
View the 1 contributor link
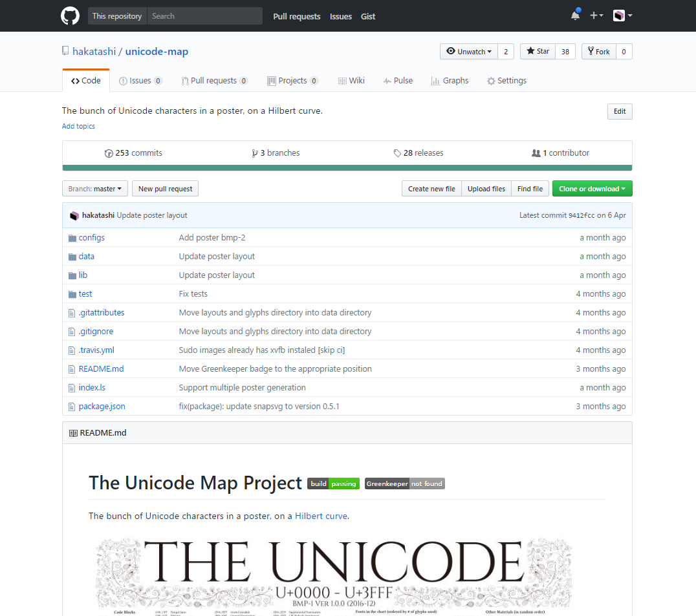click(560, 153)
